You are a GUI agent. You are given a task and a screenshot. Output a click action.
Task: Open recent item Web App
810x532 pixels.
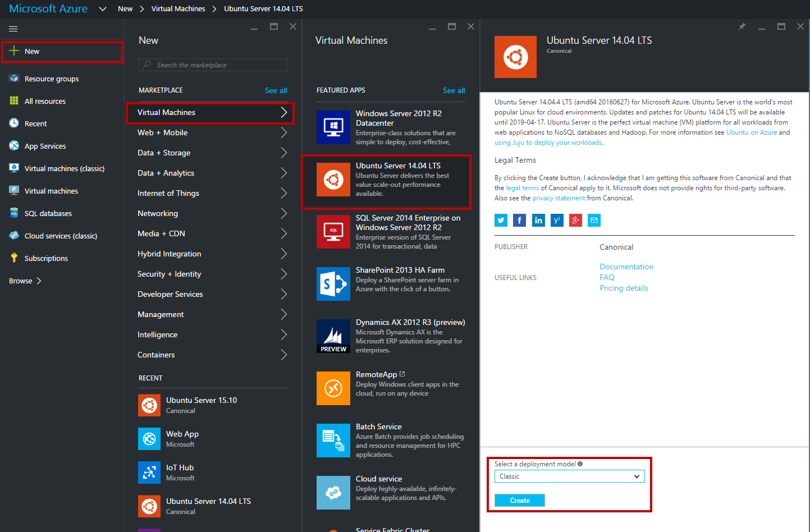tap(212, 439)
